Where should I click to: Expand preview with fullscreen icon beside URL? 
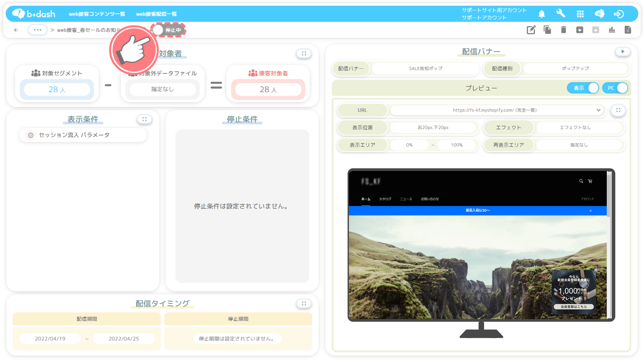[x=618, y=110]
